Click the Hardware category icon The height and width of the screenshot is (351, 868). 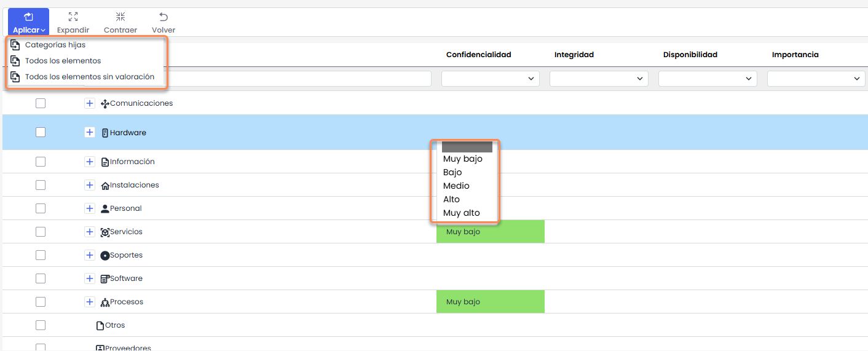coord(105,133)
